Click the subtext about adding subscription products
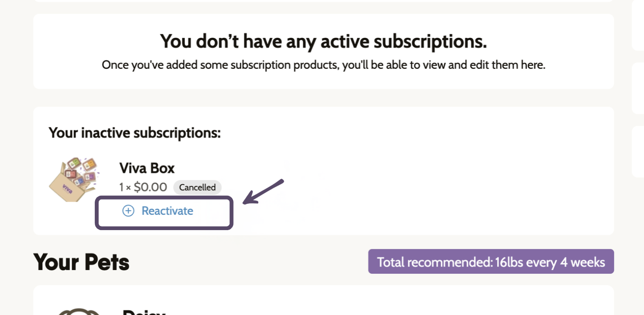Image resolution: width=644 pixels, height=315 pixels. coord(323,65)
